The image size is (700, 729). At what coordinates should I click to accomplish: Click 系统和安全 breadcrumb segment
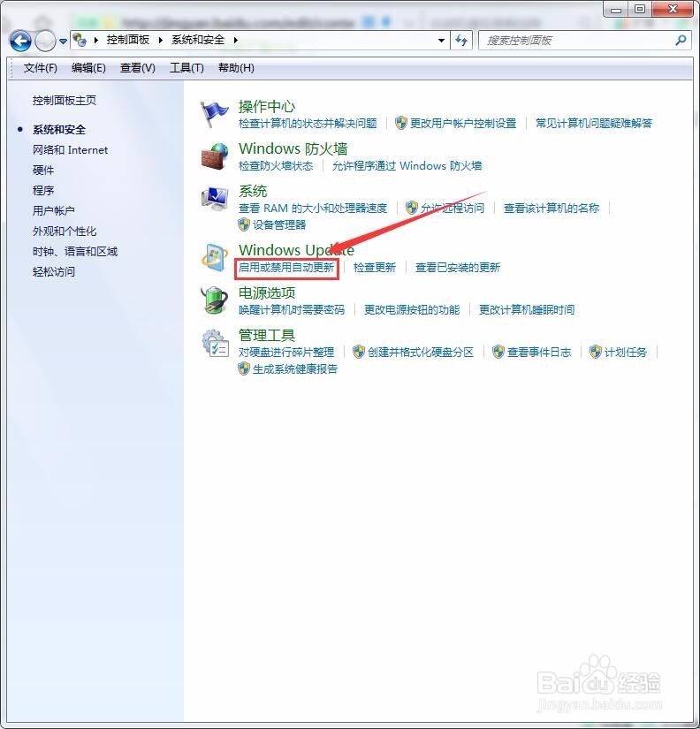click(x=198, y=40)
